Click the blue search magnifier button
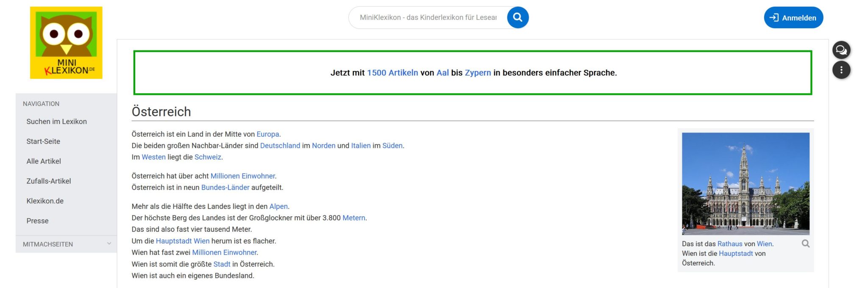 [x=517, y=17]
